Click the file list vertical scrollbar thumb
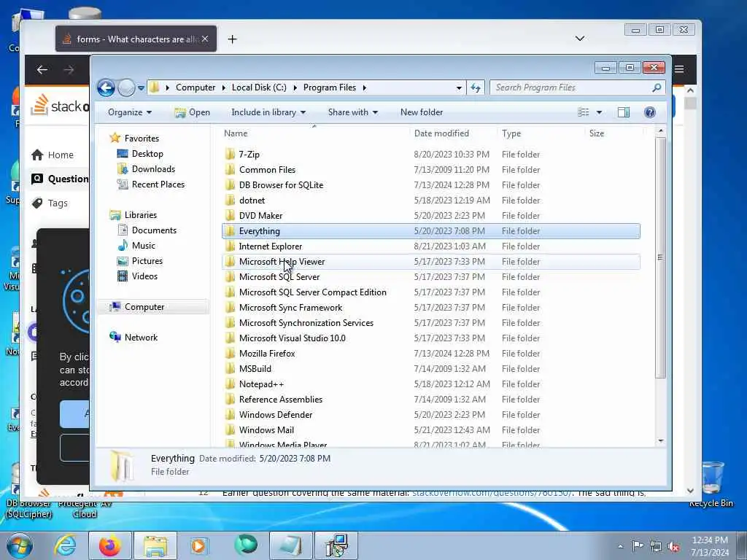Image resolution: width=747 pixels, height=560 pixels. pyautogui.click(x=660, y=257)
